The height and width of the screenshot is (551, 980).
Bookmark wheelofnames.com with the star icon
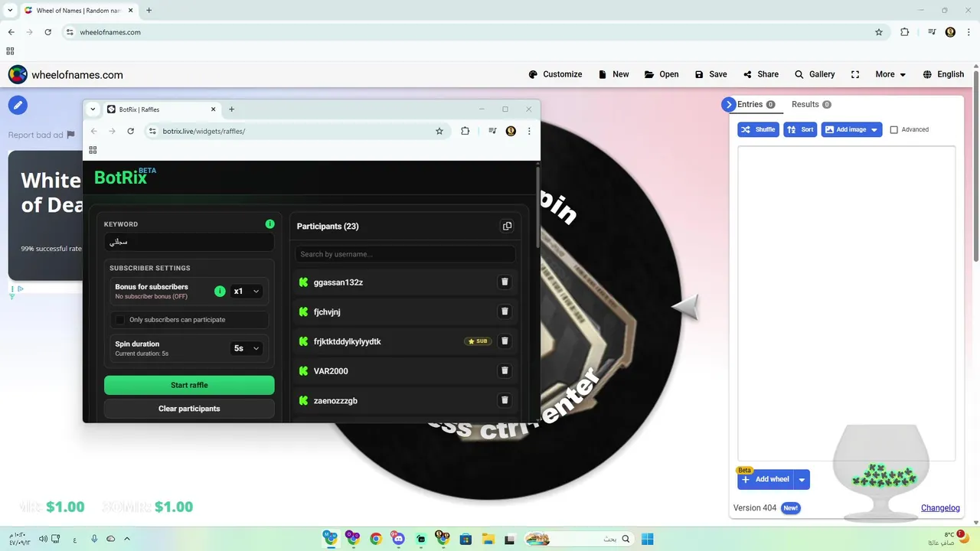click(x=879, y=32)
